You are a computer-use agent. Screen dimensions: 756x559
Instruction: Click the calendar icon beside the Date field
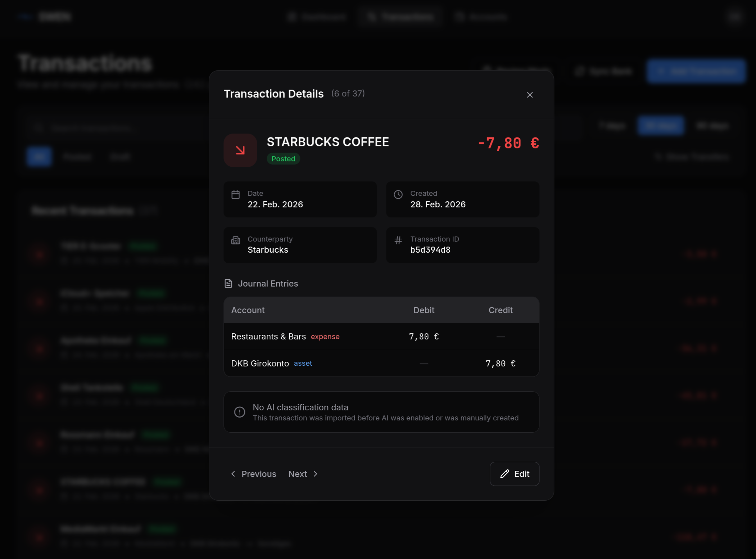coord(236,194)
